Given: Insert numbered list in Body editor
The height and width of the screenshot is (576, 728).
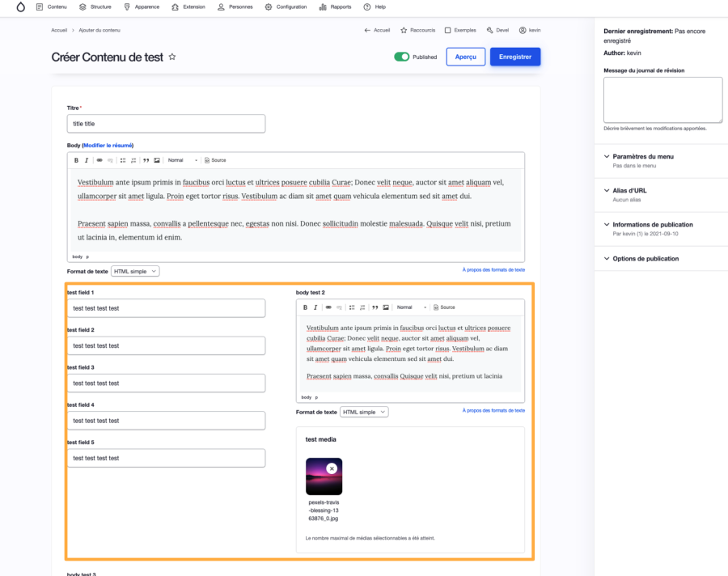Looking at the screenshot, I should (133, 160).
